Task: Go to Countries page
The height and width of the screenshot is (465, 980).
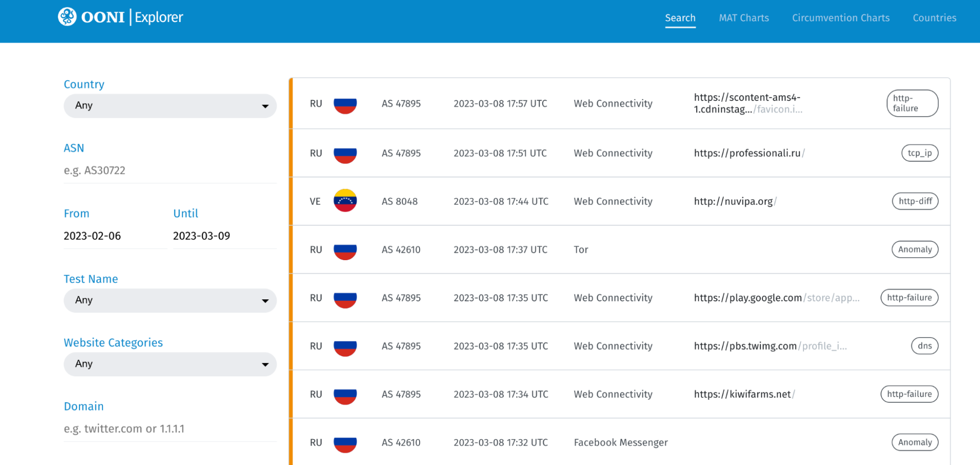Action: 934,18
